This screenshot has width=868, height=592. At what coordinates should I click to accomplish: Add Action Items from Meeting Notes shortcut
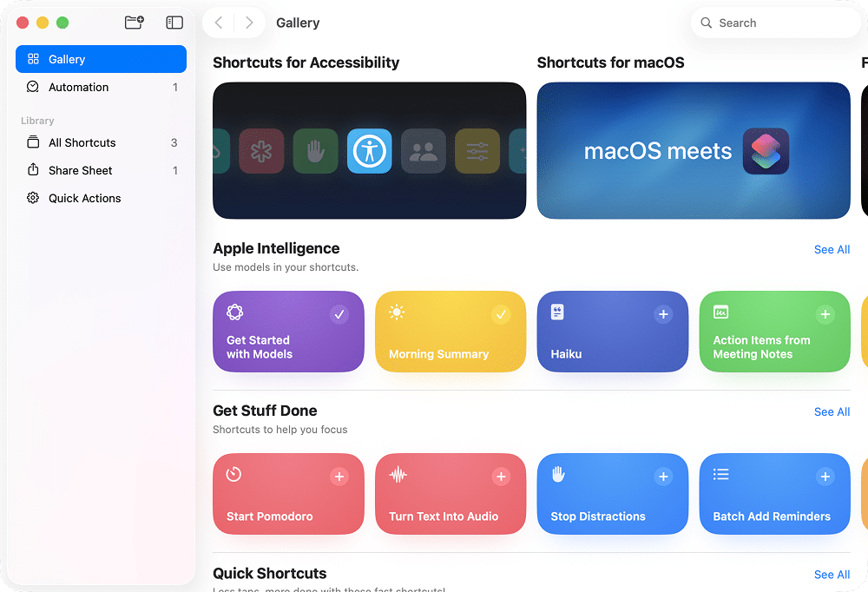pyautogui.click(x=825, y=313)
